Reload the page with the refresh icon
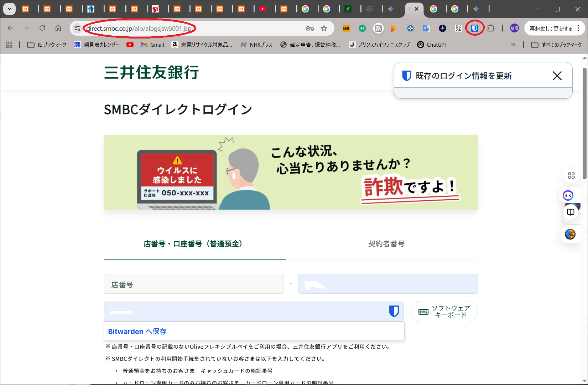This screenshot has height=385, width=588. pyautogui.click(x=42, y=28)
